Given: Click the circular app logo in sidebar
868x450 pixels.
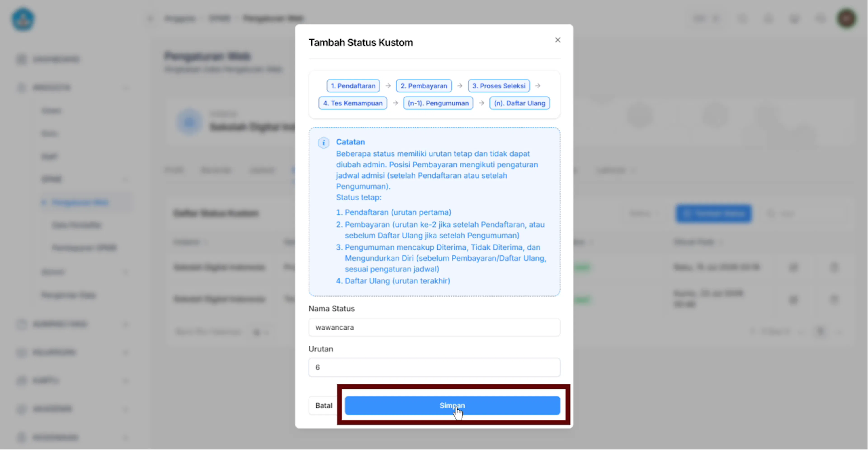Looking at the screenshot, I should (23, 19).
